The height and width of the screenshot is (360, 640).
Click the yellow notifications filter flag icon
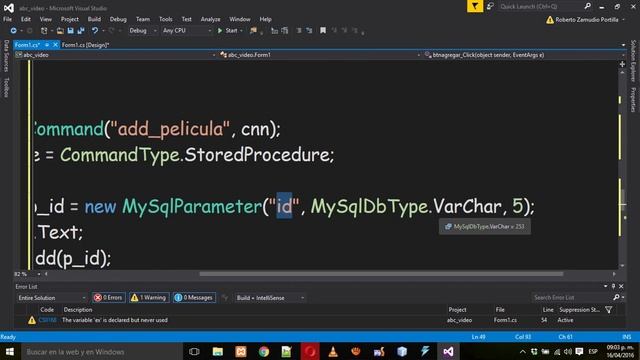[x=475, y=6]
